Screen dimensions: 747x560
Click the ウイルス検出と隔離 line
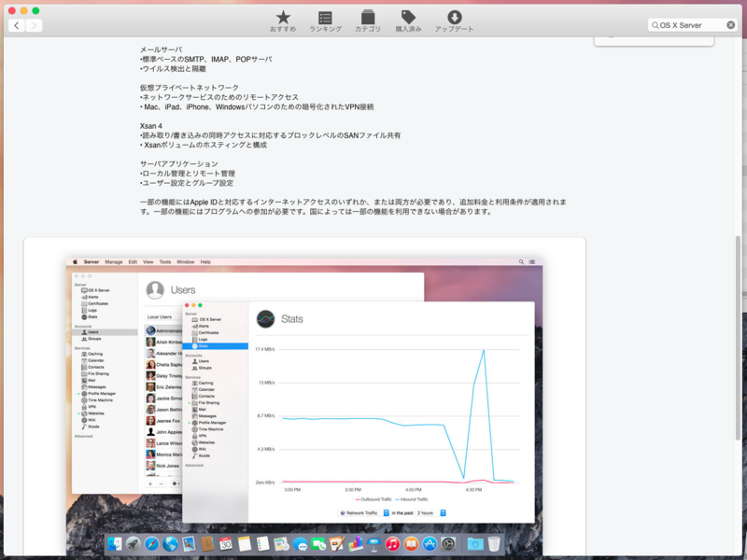point(173,68)
